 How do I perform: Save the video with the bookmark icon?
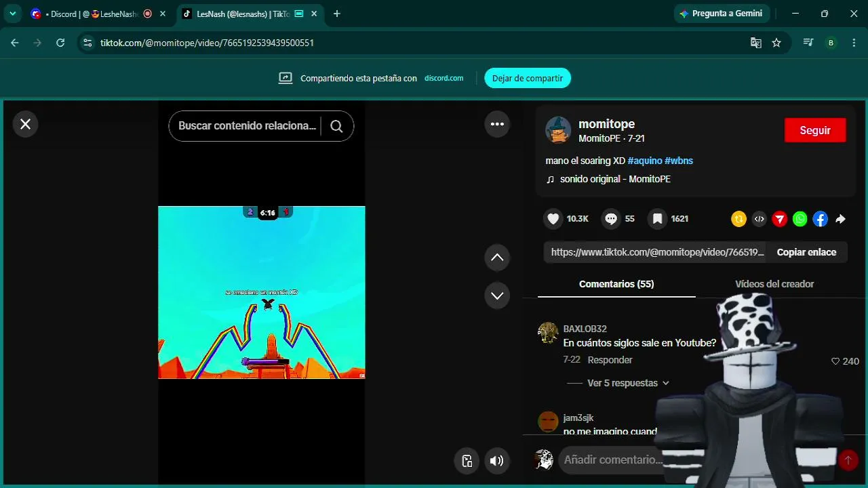coord(657,219)
